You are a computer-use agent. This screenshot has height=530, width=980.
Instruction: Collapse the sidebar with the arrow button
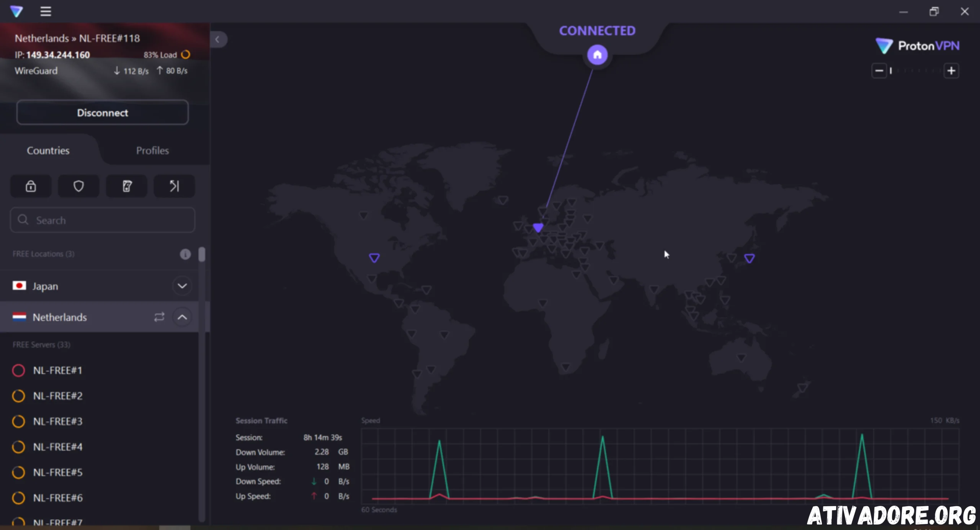[x=217, y=39]
